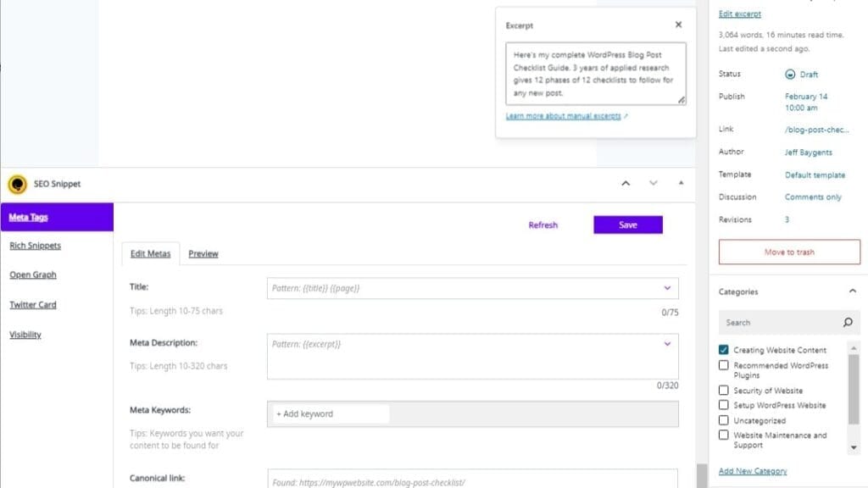Viewport: 868px width, 488px height.
Task: Click the Add New Category link
Action: tap(751, 469)
